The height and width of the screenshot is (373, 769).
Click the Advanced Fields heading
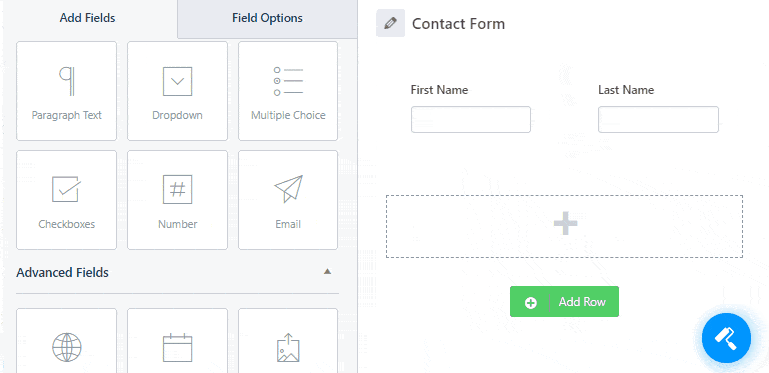click(62, 273)
